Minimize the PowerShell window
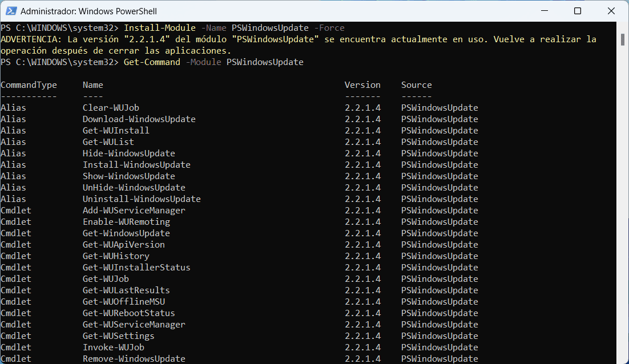The image size is (629, 364). click(545, 11)
